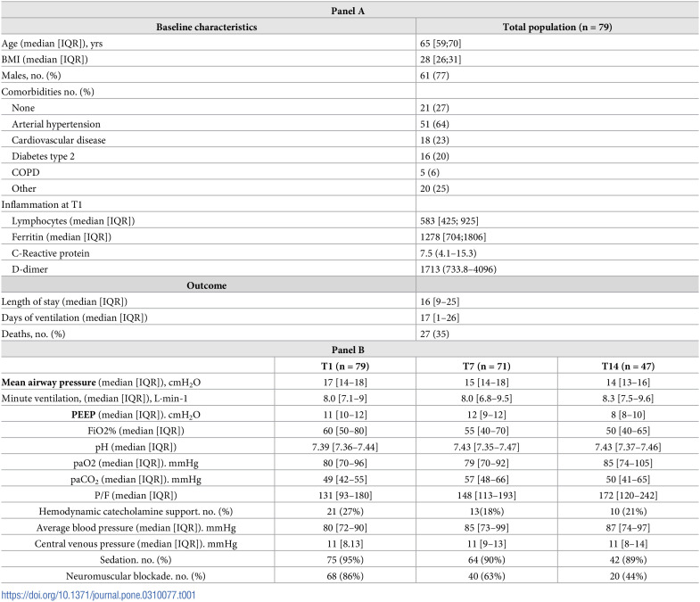Screen dimensions: 700x602
Task: Click the Total population (n = 79) header
Action: pos(557,27)
